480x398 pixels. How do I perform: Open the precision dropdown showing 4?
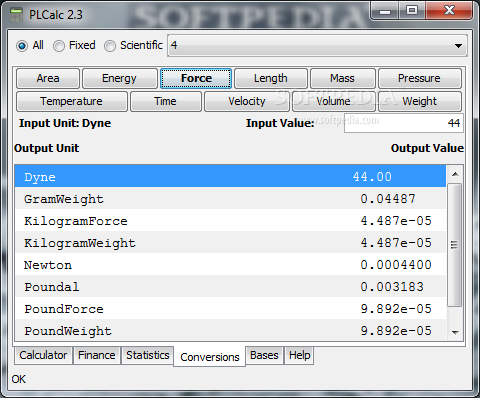pos(317,45)
